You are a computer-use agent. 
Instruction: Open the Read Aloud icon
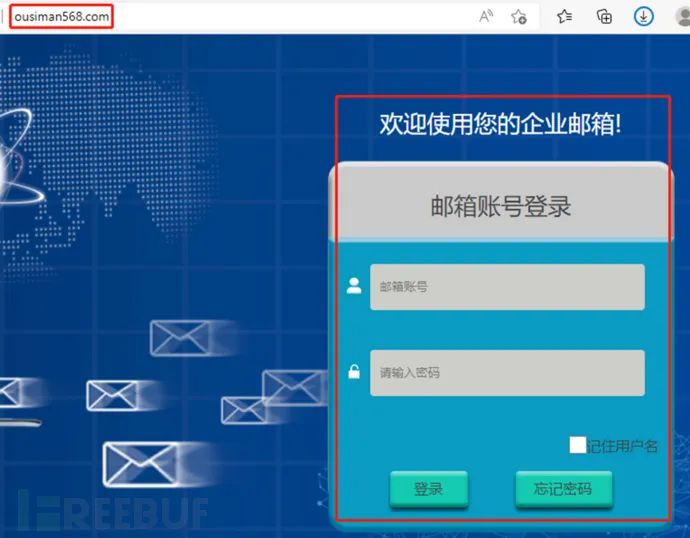[486, 17]
